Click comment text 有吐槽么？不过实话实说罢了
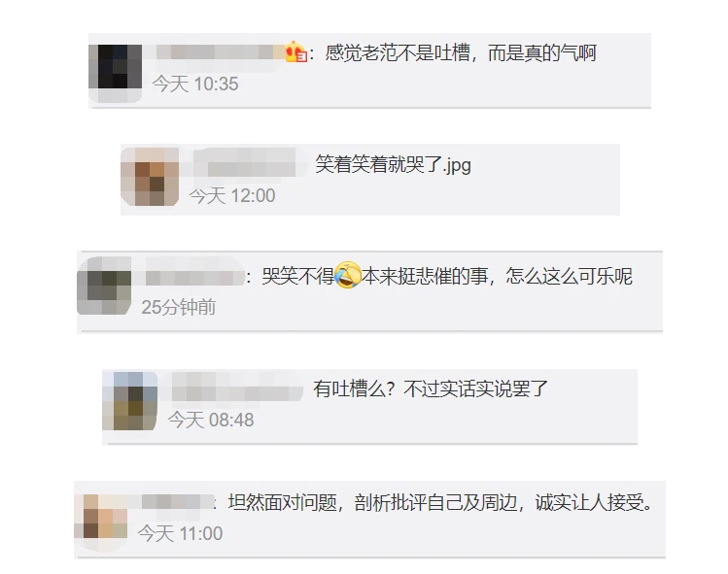 click(x=431, y=388)
